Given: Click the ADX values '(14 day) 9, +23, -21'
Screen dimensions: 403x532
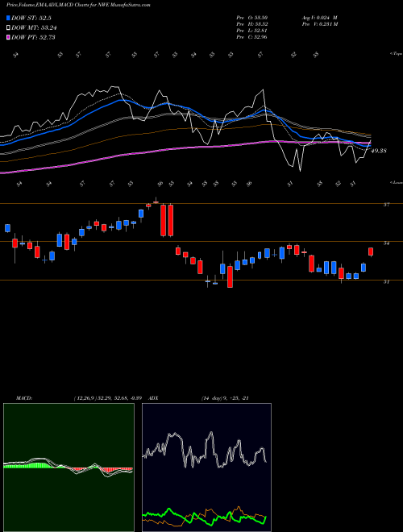Looking at the screenshot, I should pos(225,398).
